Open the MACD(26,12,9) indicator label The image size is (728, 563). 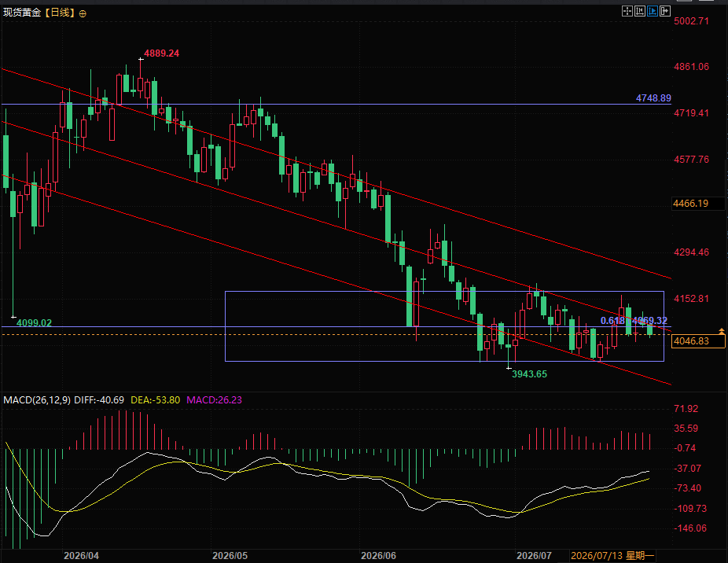37,400
